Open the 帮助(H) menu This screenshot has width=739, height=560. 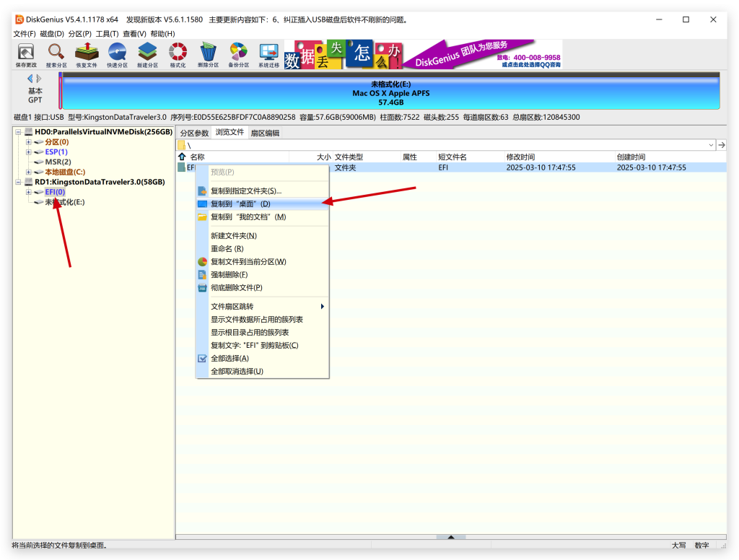162,34
